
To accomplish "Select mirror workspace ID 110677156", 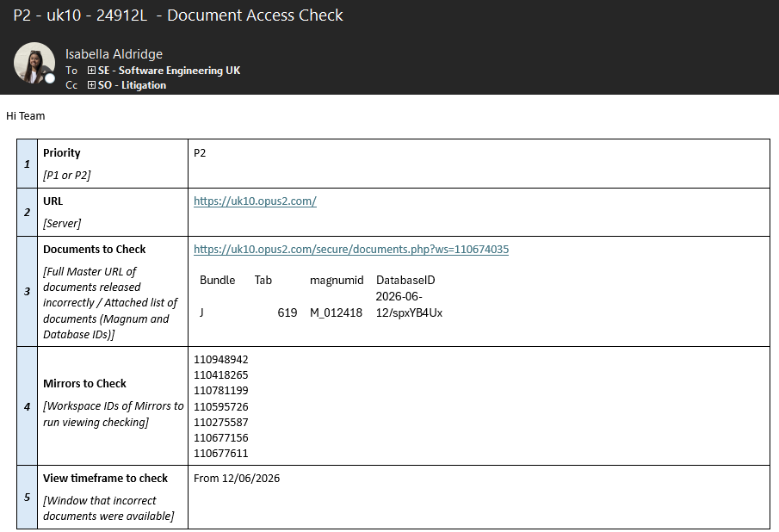I will click(221, 438).
